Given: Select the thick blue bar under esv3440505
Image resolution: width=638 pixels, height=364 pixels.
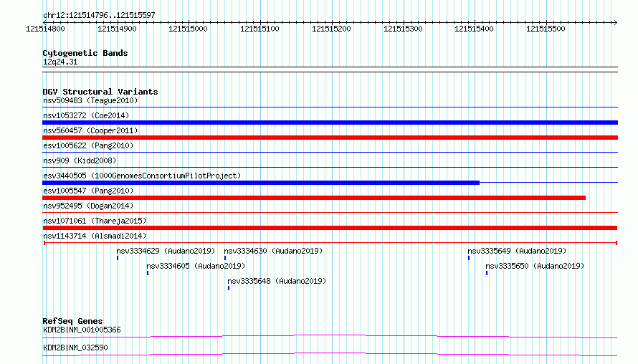Looking at the screenshot, I should click(261, 183).
